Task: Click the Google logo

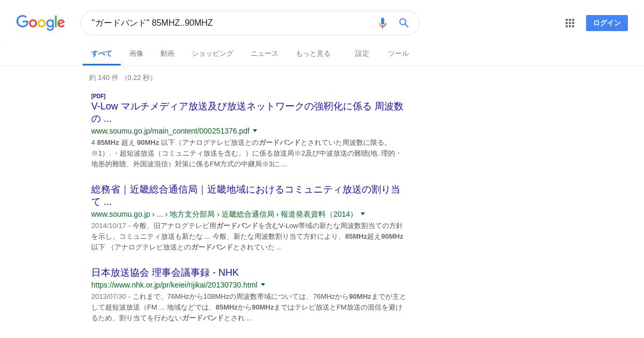Action: 40,23
